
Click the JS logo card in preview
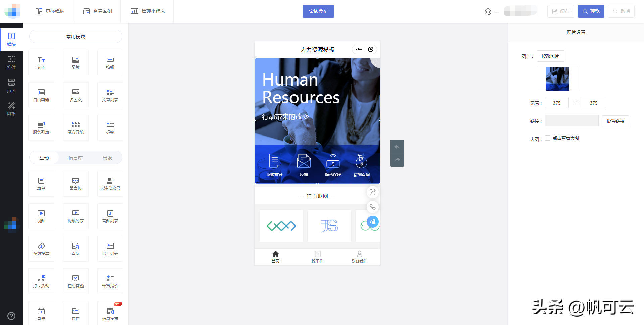click(329, 226)
